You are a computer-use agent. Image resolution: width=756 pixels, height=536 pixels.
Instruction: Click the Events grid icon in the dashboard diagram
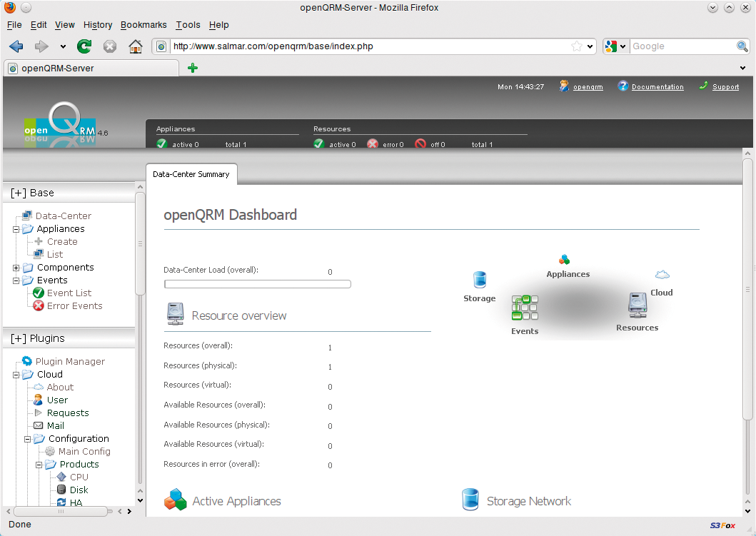[525, 308]
